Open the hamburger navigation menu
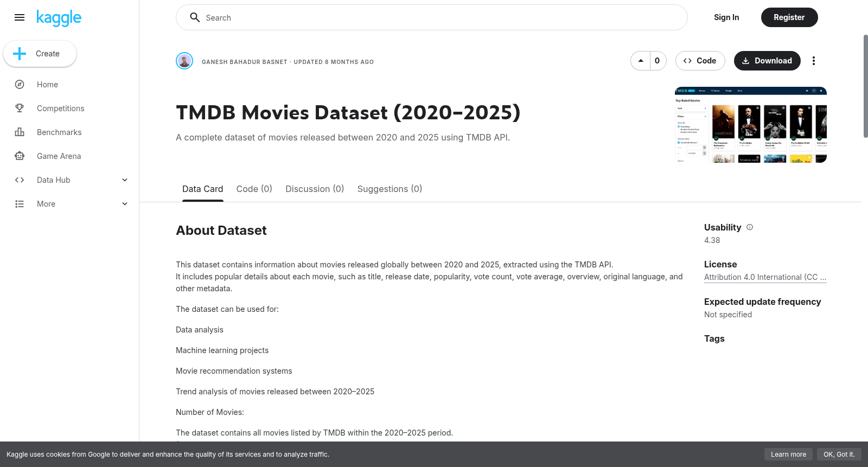The image size is (868, 467). click(20, 17)
